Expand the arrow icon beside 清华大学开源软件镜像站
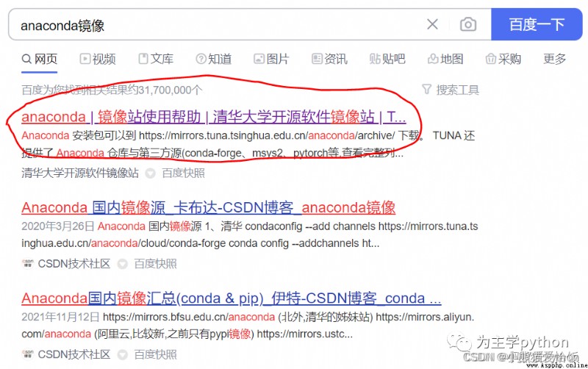Screen dimensions: 588x369 151,173
